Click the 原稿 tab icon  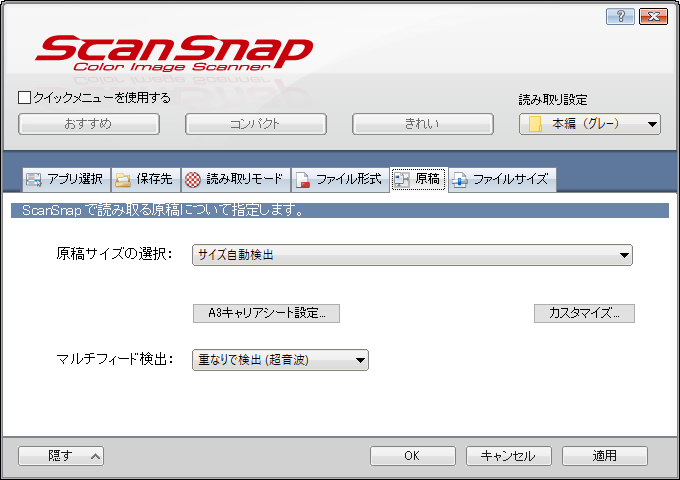click(x=402, y=180)
